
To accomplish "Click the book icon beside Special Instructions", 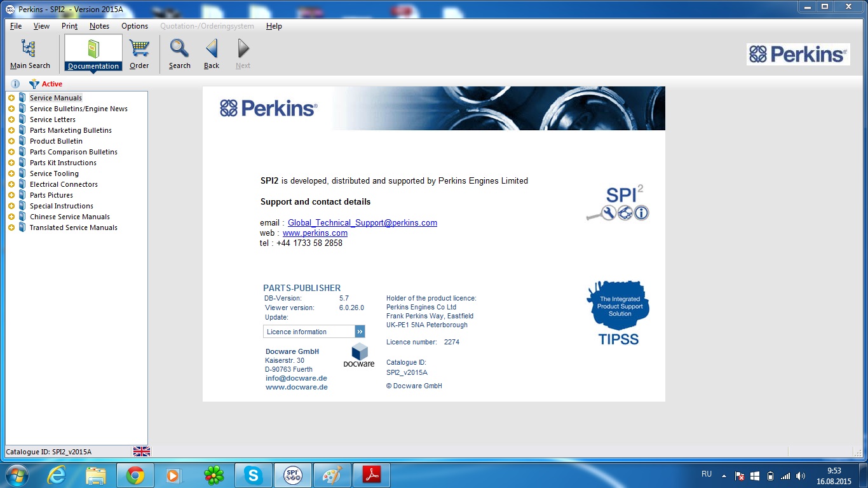I will tap(22, 206).
